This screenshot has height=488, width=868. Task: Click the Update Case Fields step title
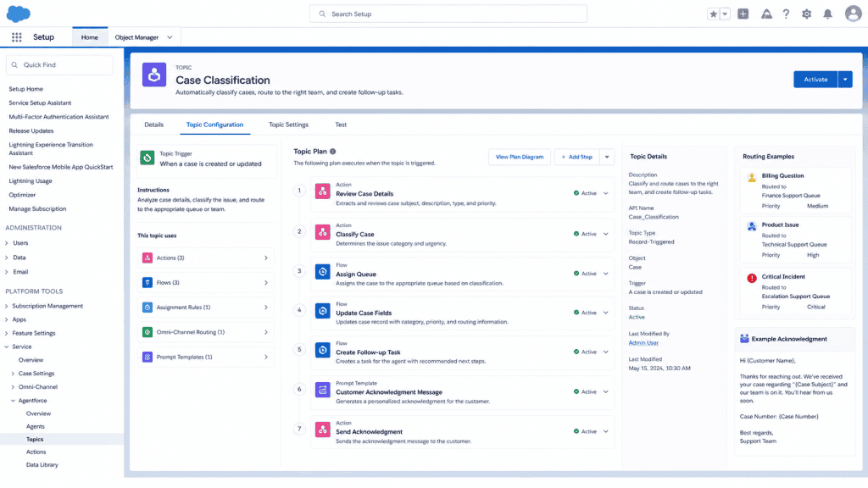[364, 313]
